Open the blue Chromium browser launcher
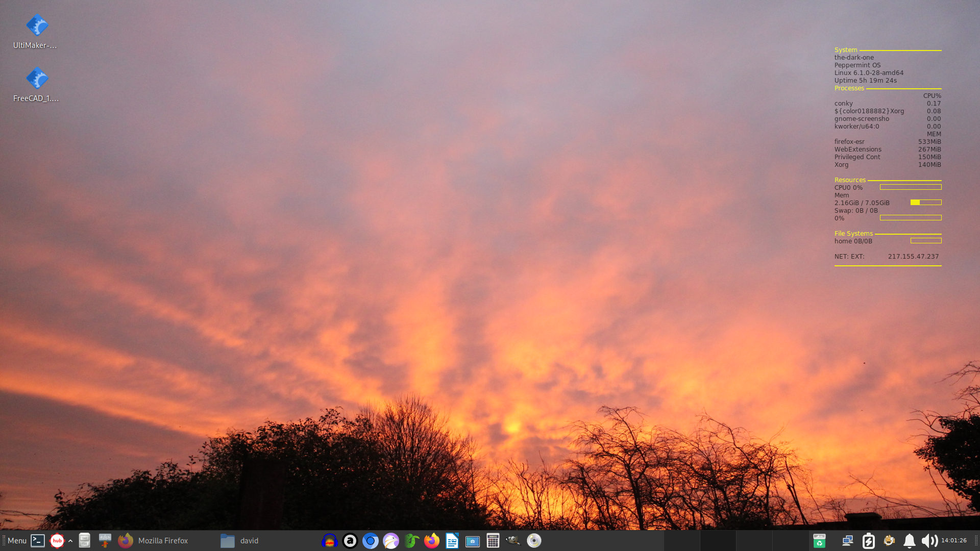 [371, 541]
